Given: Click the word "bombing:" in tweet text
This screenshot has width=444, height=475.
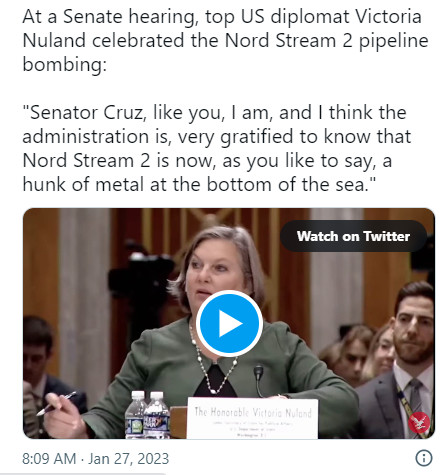Looking at the screenshot, I should coord(64,64).
